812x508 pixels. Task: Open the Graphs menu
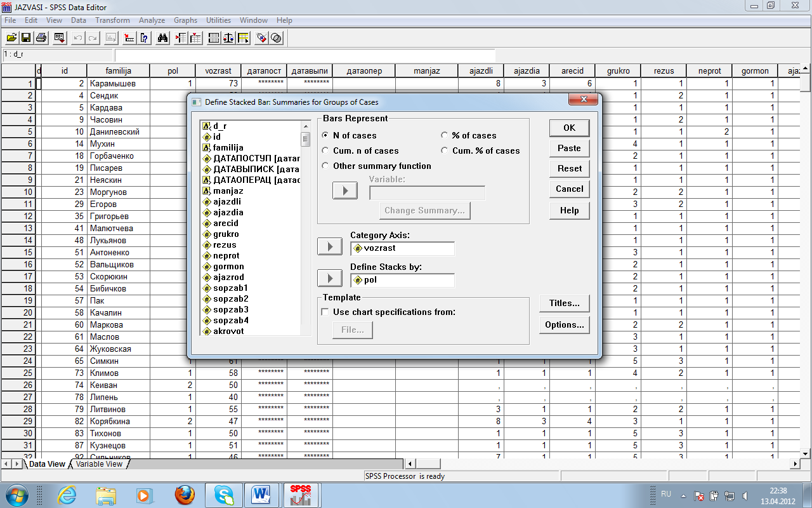(185, 20)
